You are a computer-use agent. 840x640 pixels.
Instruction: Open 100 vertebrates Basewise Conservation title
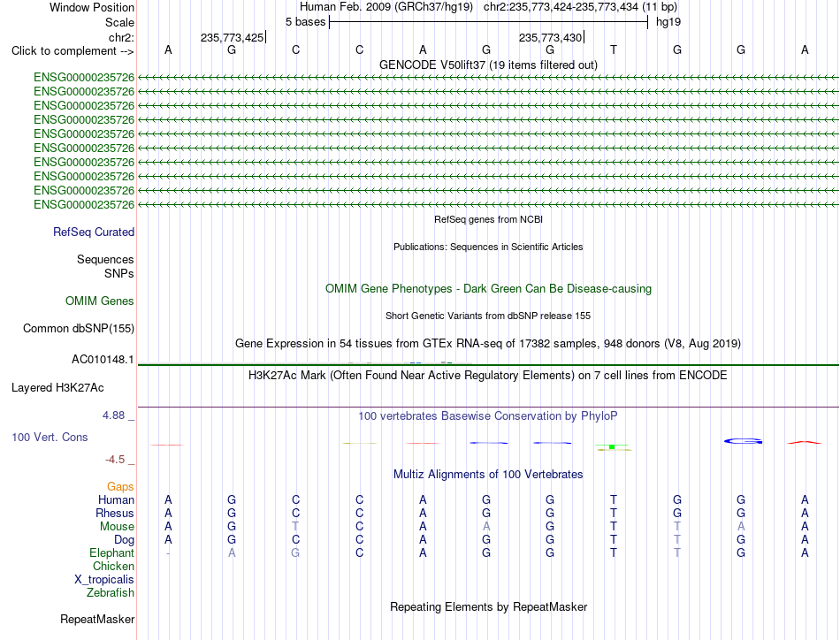tap(488, 416)
